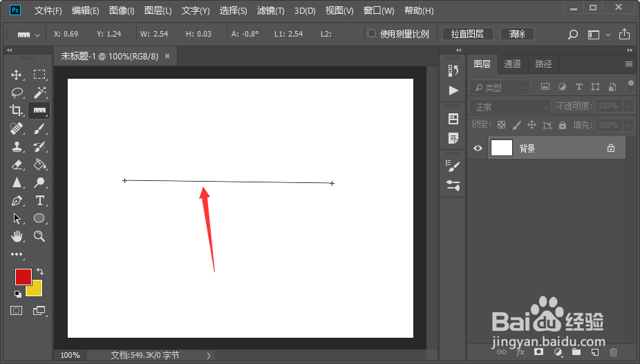The image size is (640, 364).
Task: Select the Rectangular Marquee tool
Action: coord(39,75)
